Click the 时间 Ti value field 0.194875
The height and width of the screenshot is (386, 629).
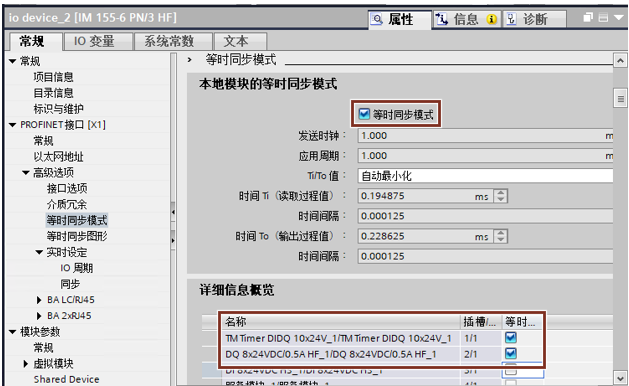pyautogui.click(x=425, y=196)
